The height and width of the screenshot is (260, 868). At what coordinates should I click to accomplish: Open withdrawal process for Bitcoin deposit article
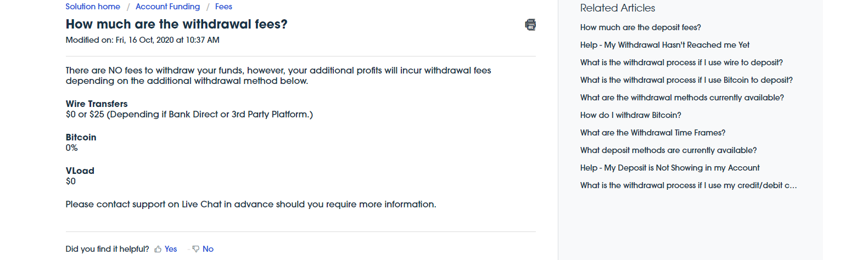click(x=686, y=80)
